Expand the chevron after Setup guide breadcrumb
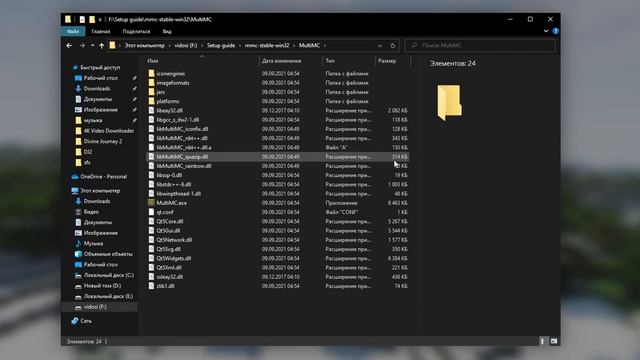 (240, 45)
